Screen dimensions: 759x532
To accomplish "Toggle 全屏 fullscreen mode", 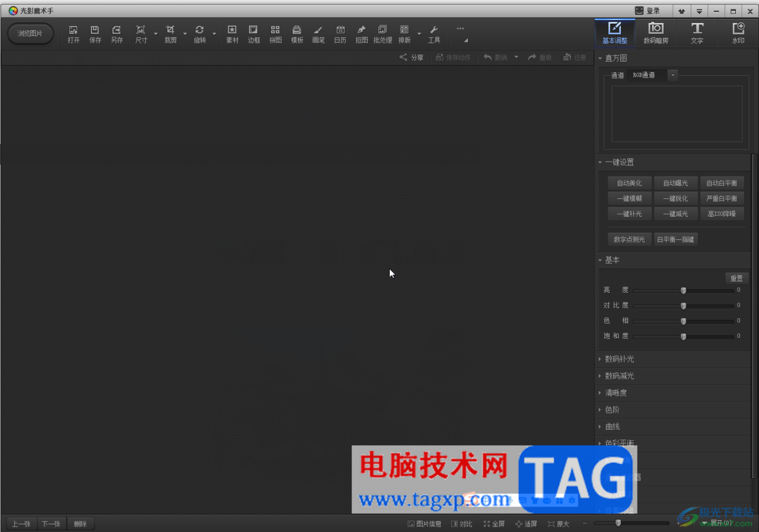I will (494, 524).
